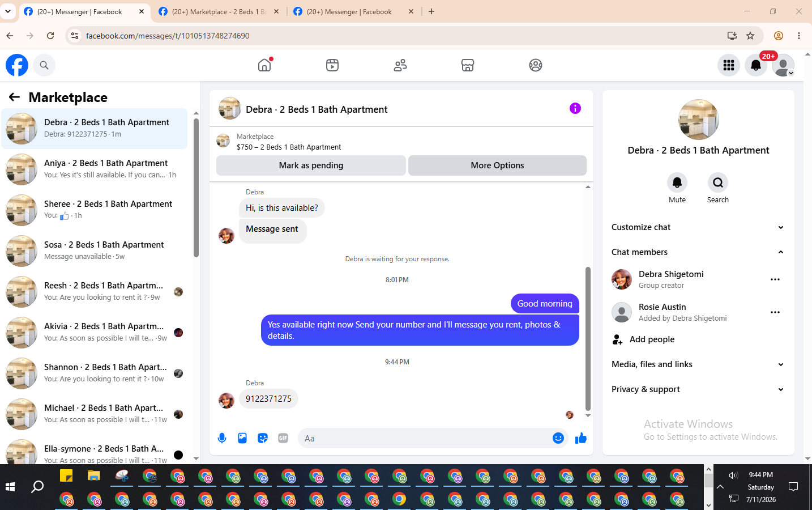Open Sheree 2 Beds 1 Bath chat
Viewport: 812px width, 510px height.
(x=95, y=210)
